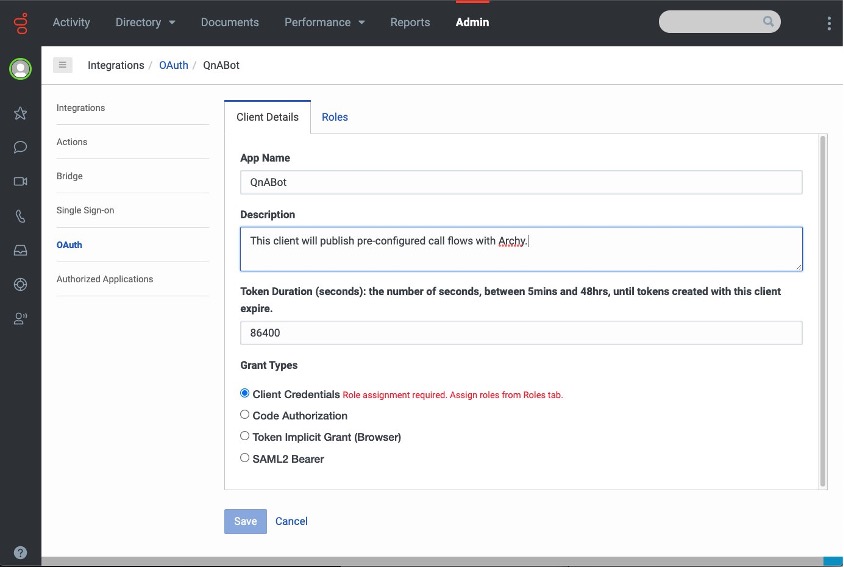Click the Save button
Screen dimensions: 844x568
[x=245, y=521]
